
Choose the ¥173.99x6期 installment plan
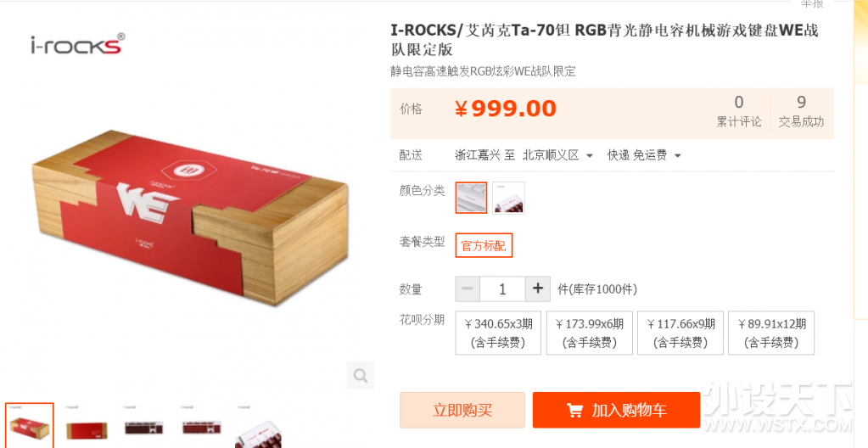(589, 333)
